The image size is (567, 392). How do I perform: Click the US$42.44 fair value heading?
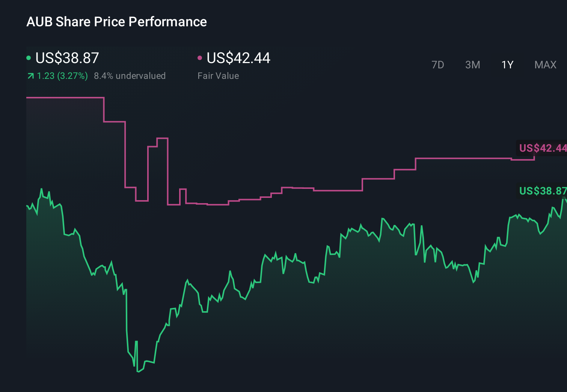pos(238,58)
